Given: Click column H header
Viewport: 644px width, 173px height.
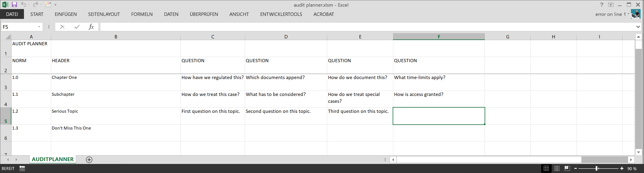Looking at the screenshot, I should (x=553, y=37).
